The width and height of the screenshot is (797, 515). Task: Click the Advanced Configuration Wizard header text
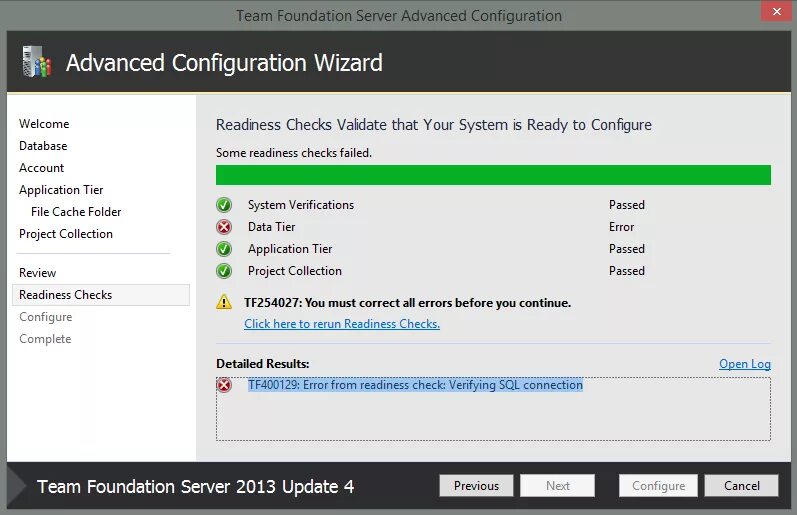[224, 63]
